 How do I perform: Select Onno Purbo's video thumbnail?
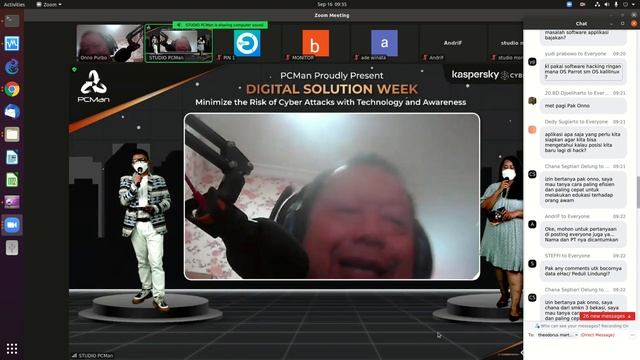[x=109, y=43]
